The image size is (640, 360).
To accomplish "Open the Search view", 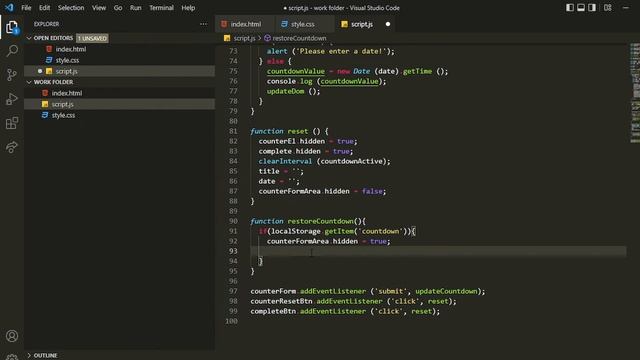I will pos(12,51).
